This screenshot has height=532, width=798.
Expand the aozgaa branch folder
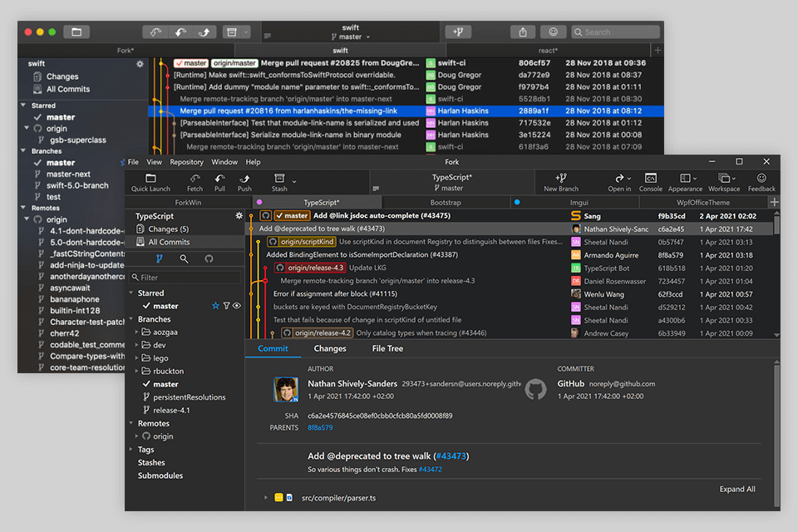point(136,332)
